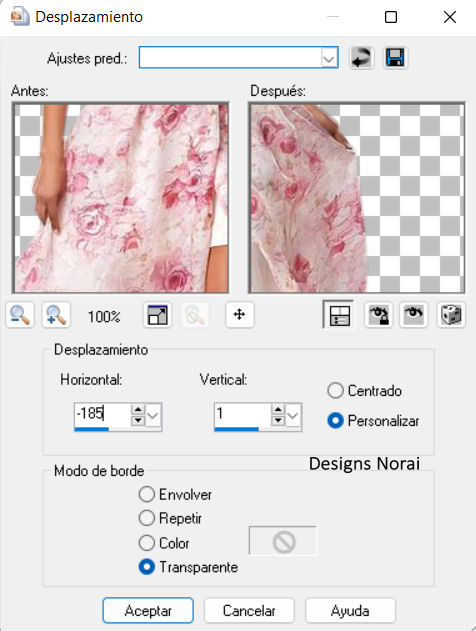The height and width of the screenshot is (631, 476).
Task: Toggle the enlarge preview window icon
Action: (x=157, y=315)
